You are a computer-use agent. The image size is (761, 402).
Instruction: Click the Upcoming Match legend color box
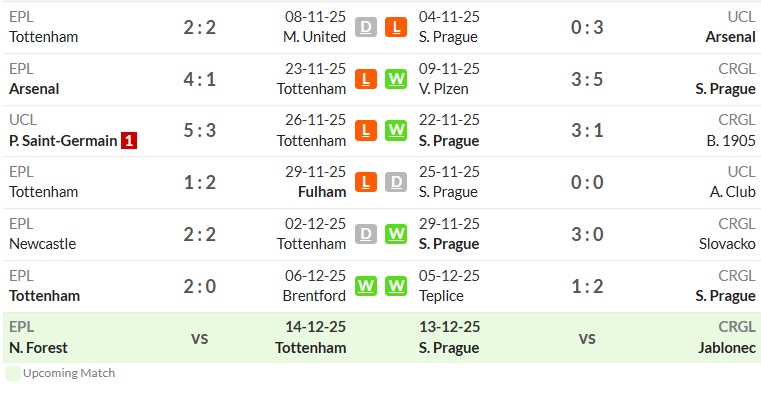13,373
